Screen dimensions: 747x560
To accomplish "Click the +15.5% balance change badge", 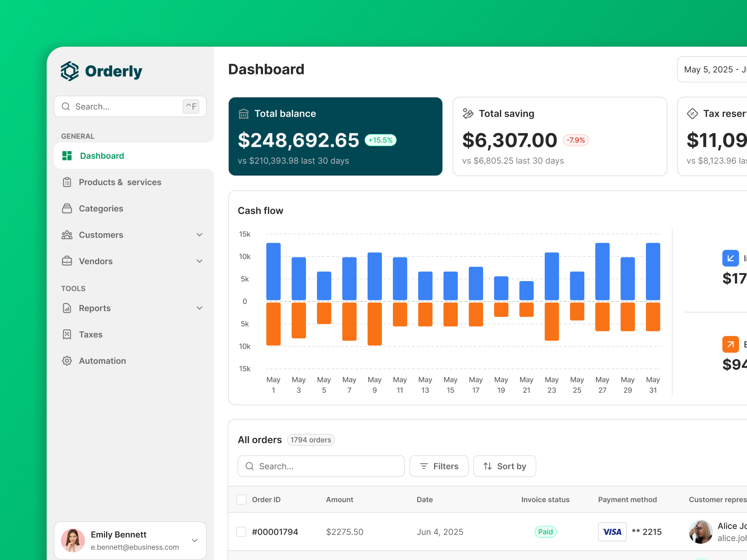I will 380,140.
